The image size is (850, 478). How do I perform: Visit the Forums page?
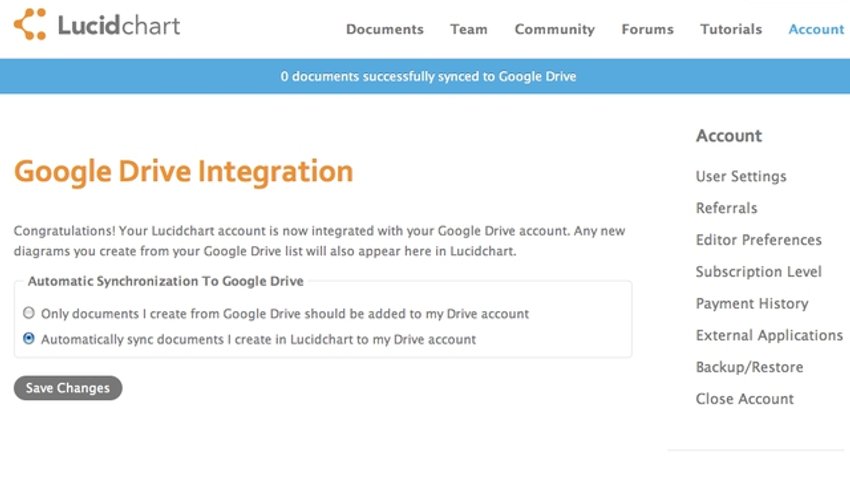pos(647,29)
